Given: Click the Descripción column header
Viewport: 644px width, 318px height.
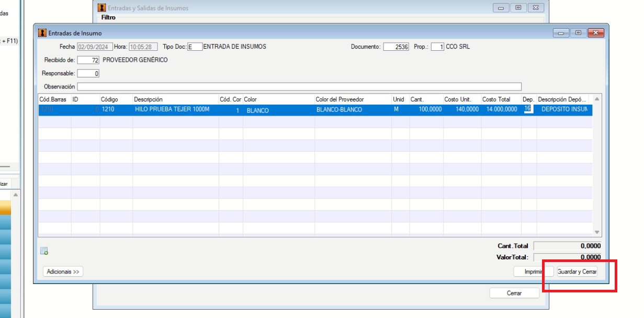Looking at the screenshot, I should (176, 99).
